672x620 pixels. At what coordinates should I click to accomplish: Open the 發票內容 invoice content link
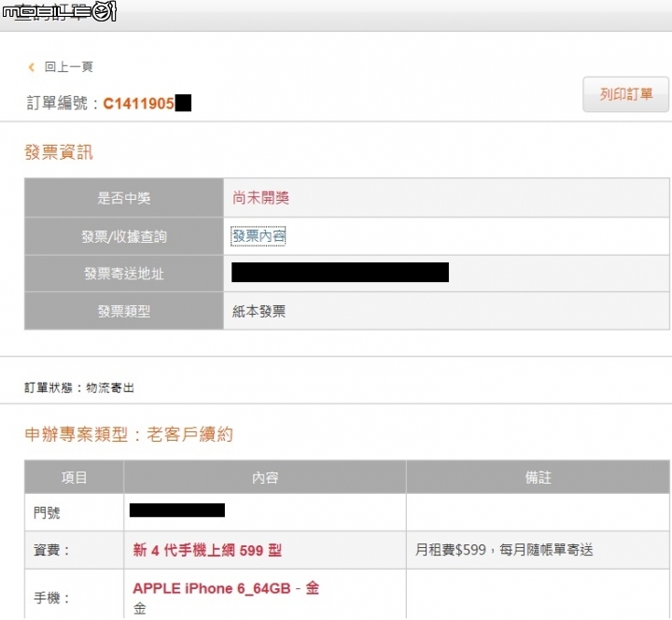point(259,236)
